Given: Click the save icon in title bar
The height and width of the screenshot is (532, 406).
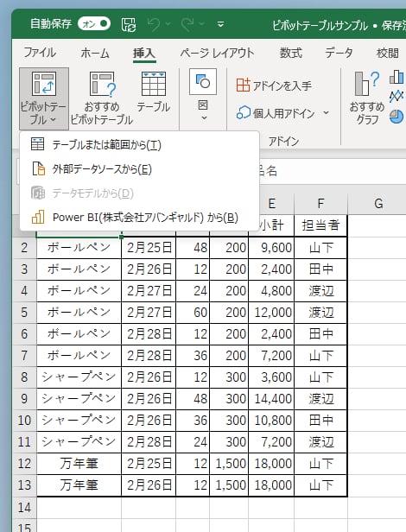Looking at the screenshot, I should (129, 24).
